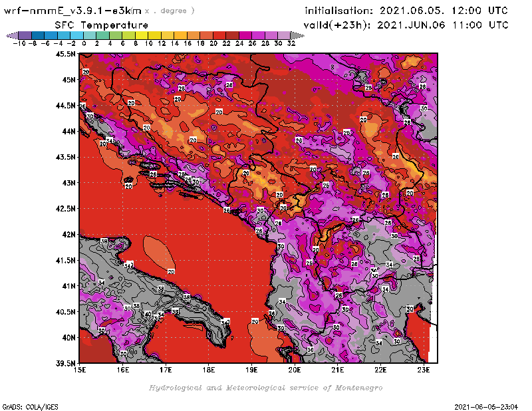Click the 32 tick label under the color bar
This screenshot has height=411, width=532.
[291, 43]
